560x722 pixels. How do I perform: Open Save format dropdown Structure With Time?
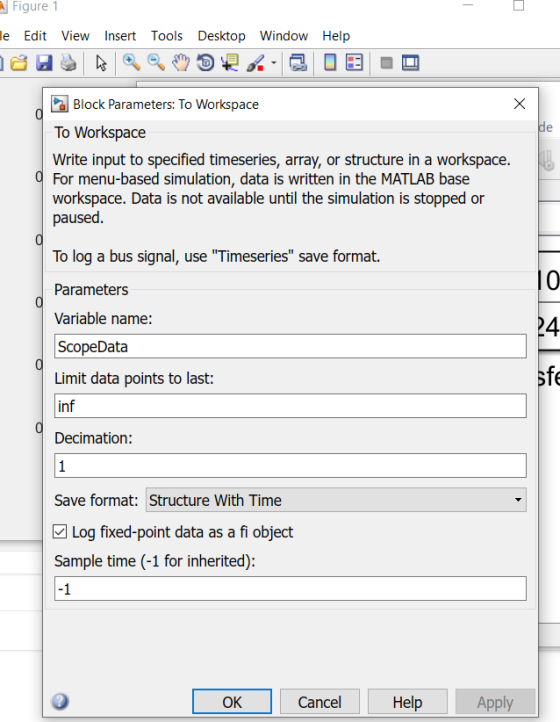tap(336, 500)
